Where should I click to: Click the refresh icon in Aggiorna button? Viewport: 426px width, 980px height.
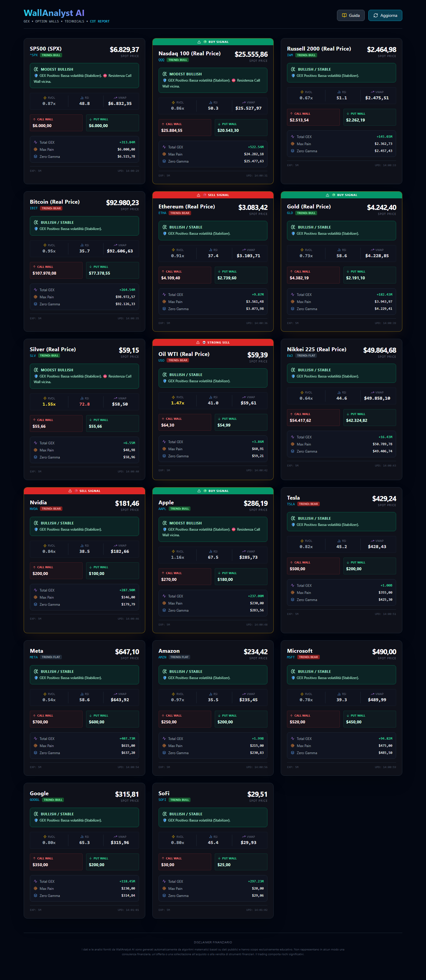pyautogui.click(x=375, y=16)
